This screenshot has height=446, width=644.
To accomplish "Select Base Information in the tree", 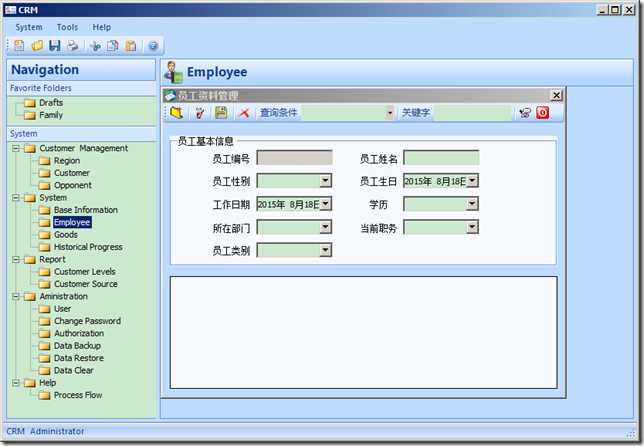I will [x=86, y=210].
